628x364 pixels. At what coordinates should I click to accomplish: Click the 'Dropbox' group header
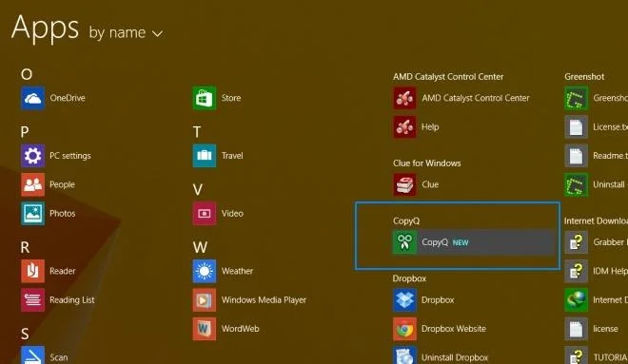coord(409,278)
